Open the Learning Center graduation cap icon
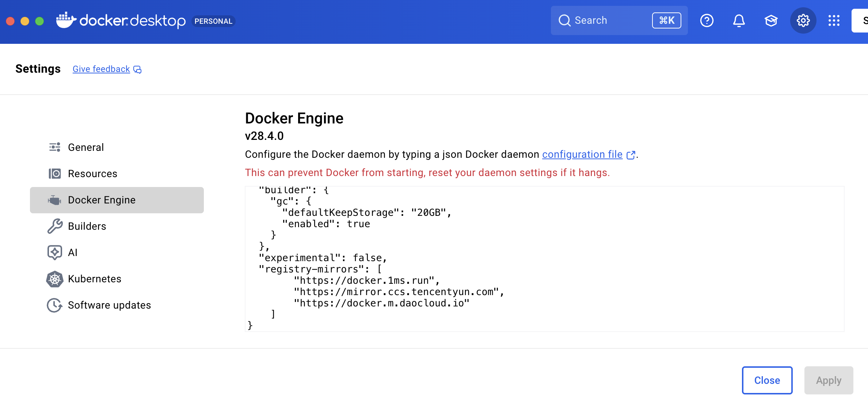Screen dimensions: 868x401 click(x=771, y=20)
